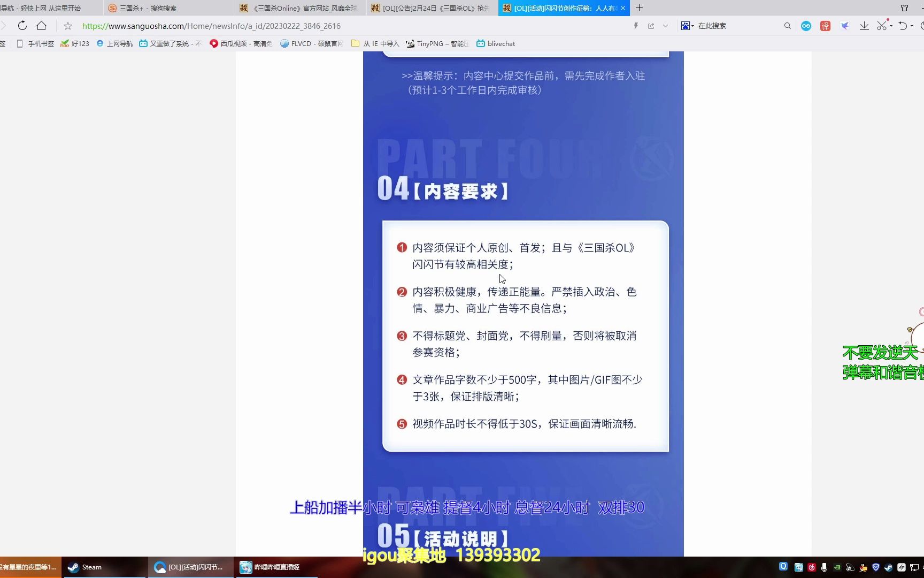The height and width of the screenshot is (578, 924).
Task: Click the microphone tray icon
Action: [x=824, y=567]
